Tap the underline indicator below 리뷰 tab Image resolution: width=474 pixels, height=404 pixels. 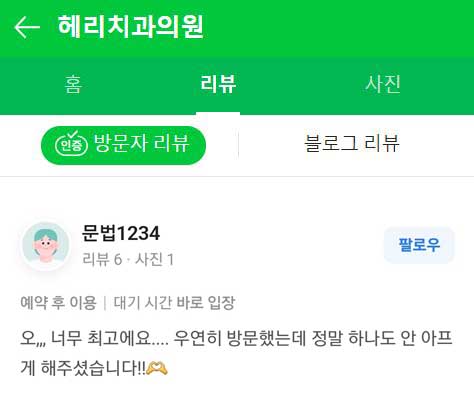(218, 114)
